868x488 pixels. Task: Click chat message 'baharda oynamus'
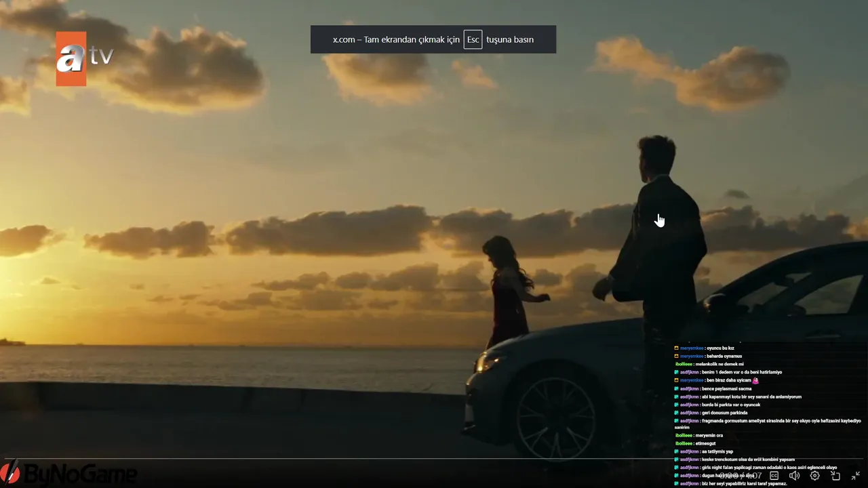coord(724,357)
